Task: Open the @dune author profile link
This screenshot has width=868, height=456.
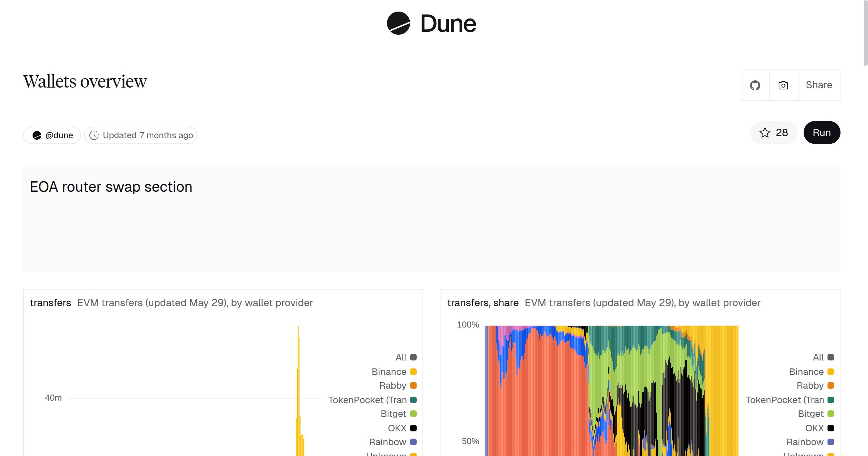Action: click(x=59, y=135)
